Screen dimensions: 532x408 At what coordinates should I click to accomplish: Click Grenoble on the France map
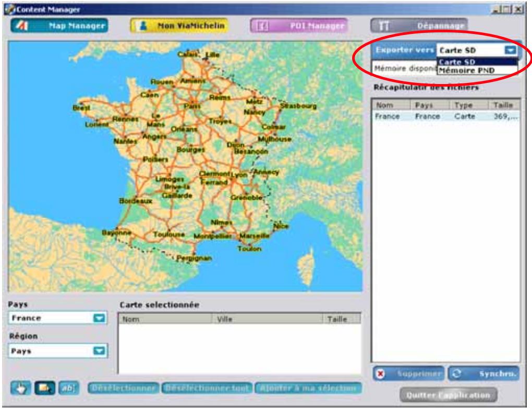pyautogui.click(x=246, y=198)
